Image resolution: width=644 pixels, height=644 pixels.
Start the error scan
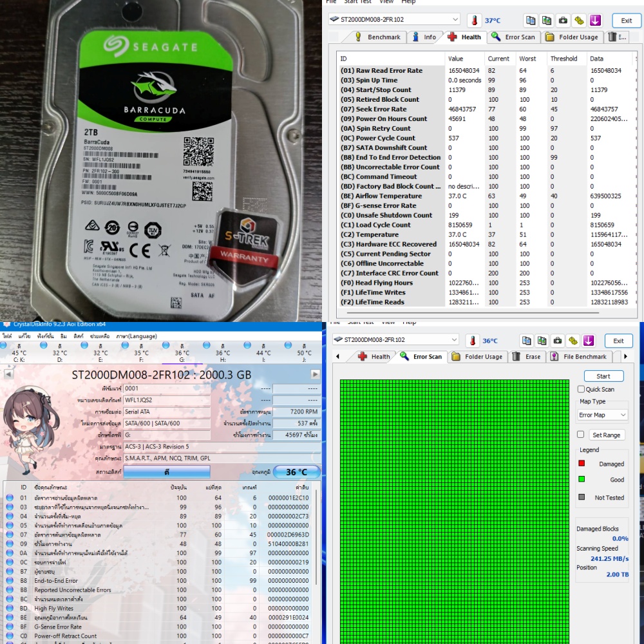pos(603,376)
